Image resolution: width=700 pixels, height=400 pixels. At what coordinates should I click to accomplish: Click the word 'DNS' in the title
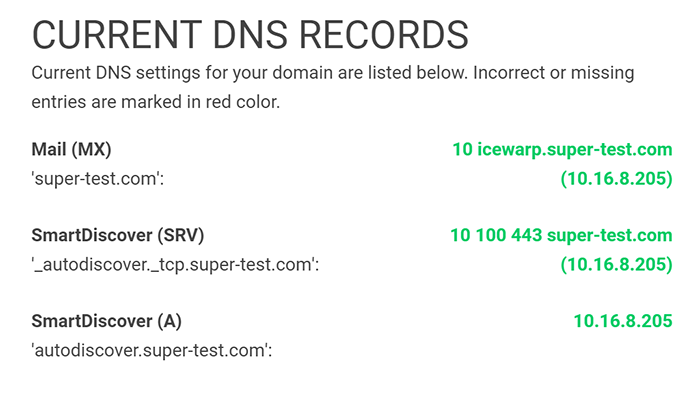(250, 35)
